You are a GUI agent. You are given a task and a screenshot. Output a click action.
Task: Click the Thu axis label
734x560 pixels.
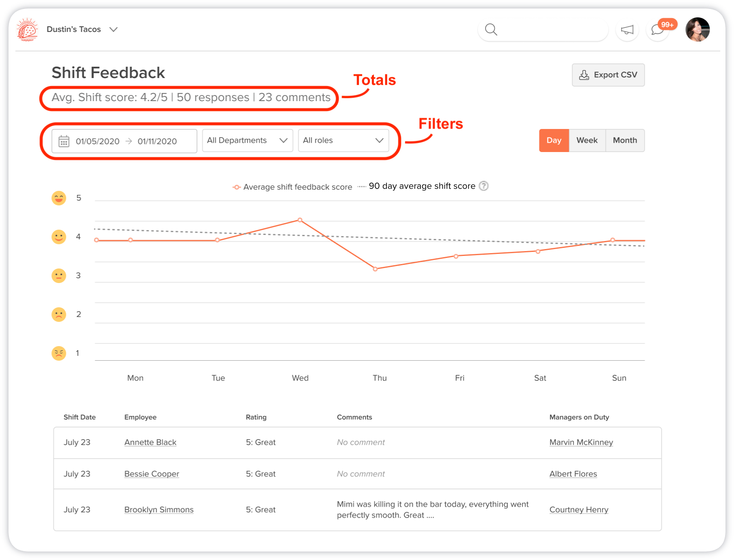380,378
